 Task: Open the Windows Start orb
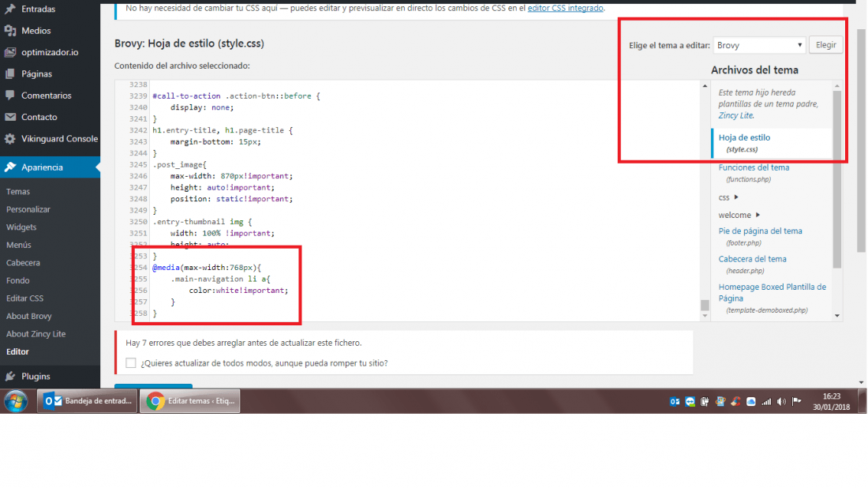[x=16, y=400]
